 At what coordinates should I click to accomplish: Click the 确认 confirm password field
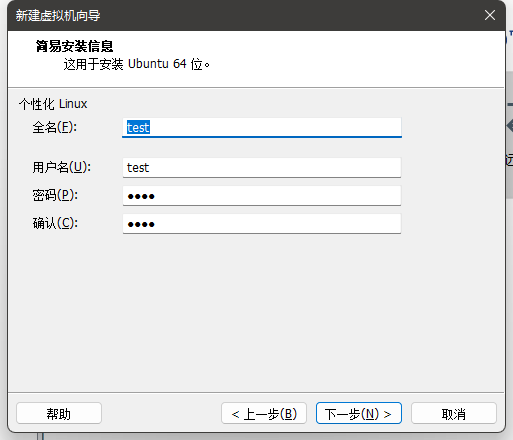[262, 224]
